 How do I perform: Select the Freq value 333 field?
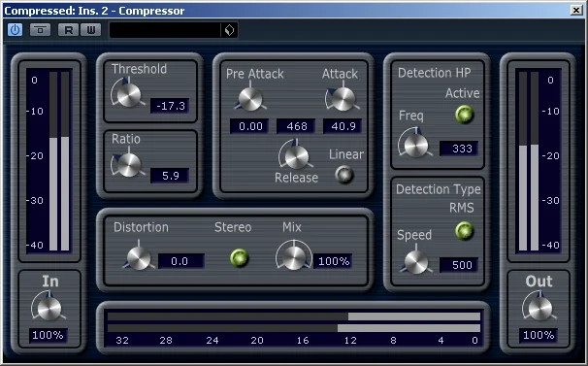pos(459,149)
